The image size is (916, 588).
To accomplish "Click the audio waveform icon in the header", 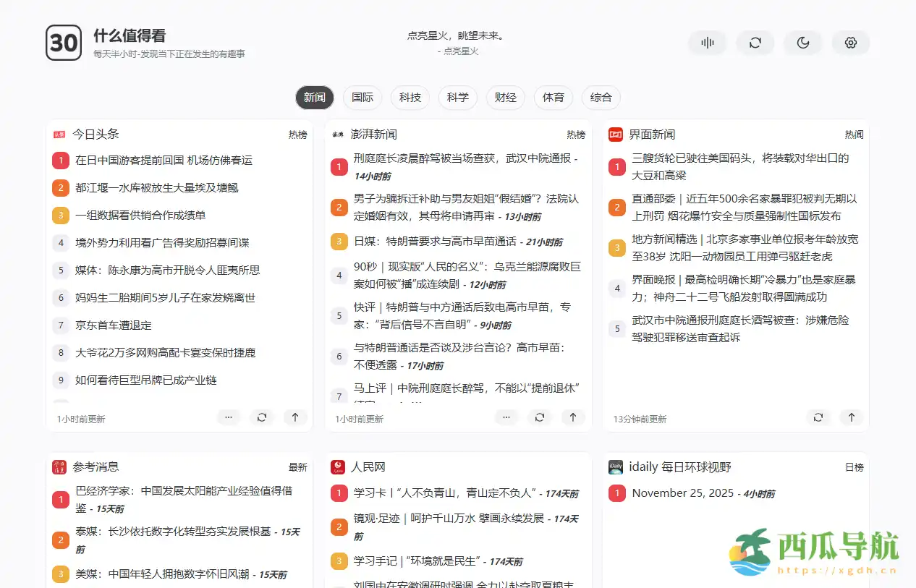I will tap(707, 43).
